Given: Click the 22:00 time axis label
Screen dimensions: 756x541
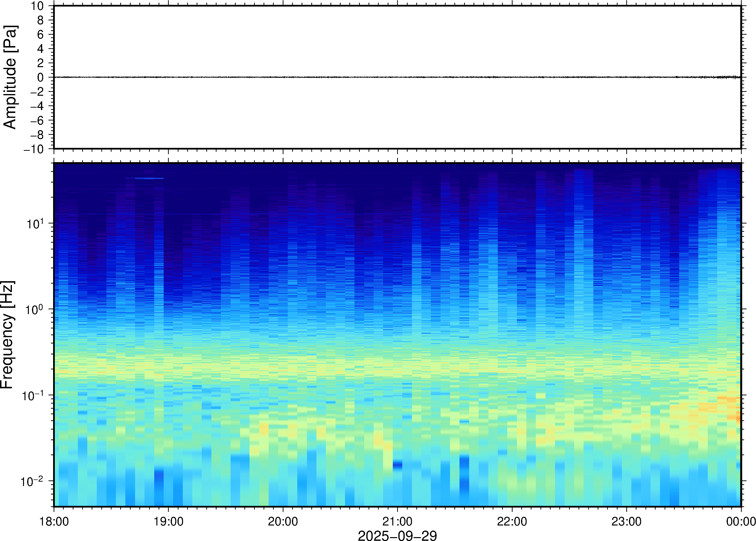Looking at the screenshot, I should [512, 521].
